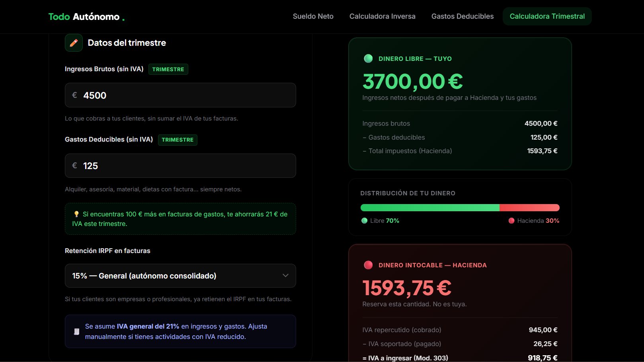This screenshot has width=644, height=362.
Task: Click the chevron on the 15% General selector
Action: pos(285,276)
